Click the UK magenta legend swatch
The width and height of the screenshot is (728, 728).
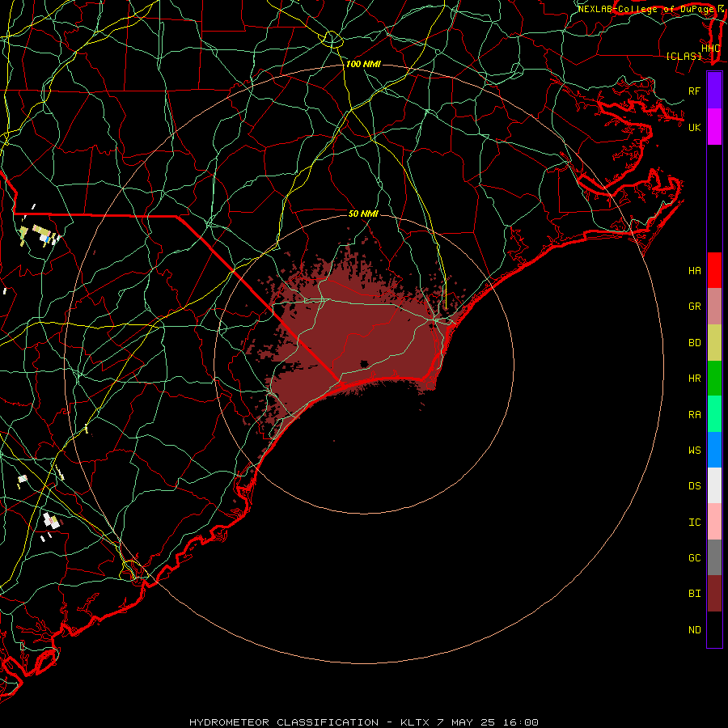(714, 127)
